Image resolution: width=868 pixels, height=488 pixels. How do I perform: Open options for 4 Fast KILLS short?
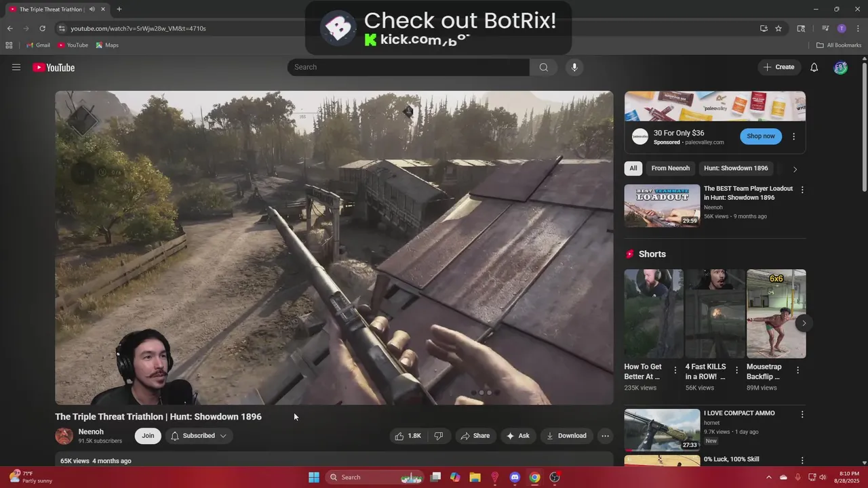pyautogui.click(x=736, y=370)
